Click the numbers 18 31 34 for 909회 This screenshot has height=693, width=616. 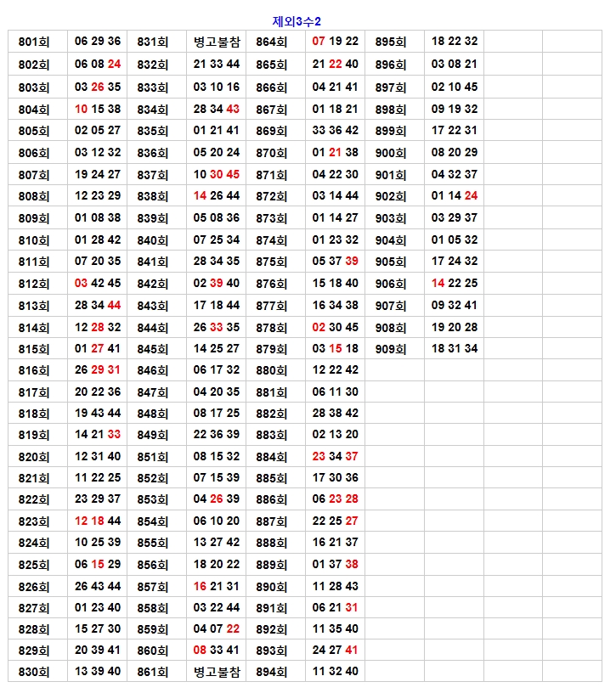[x=455, y=349]
